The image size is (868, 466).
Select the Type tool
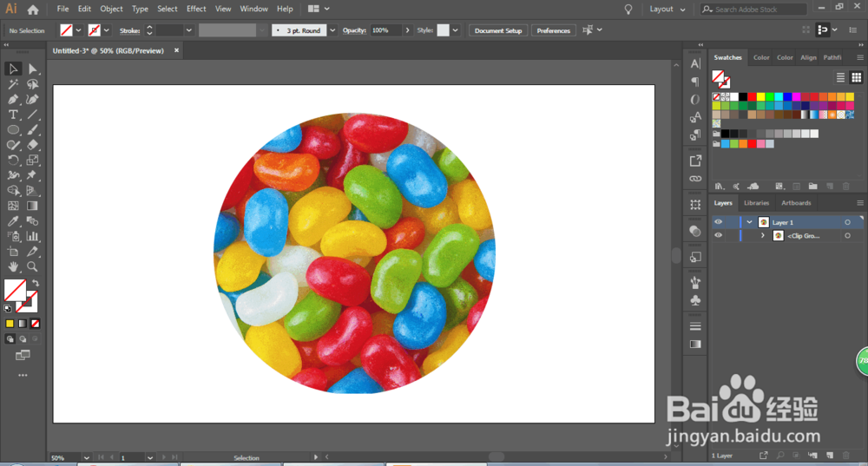13,115
